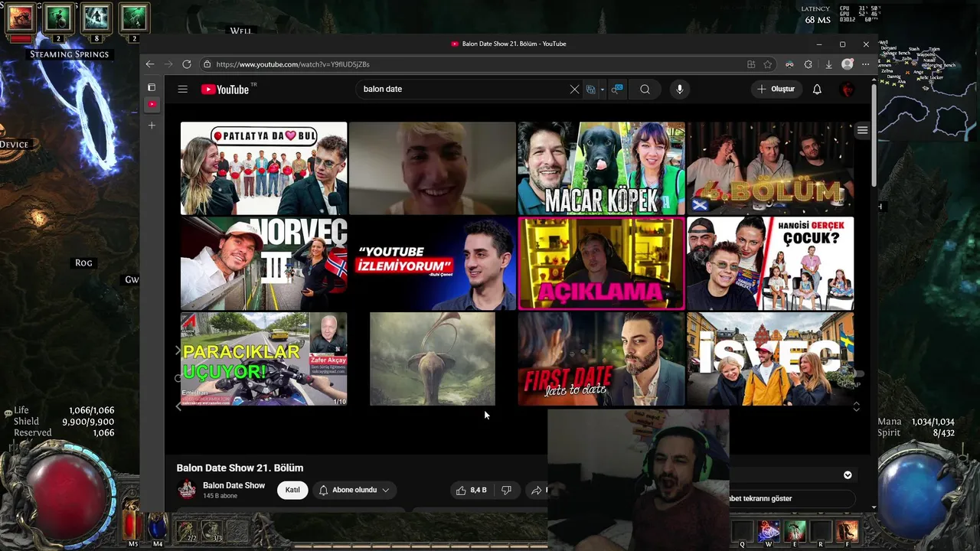Click the translate icon in search box
Viewport: 980px width, 551px height.
591,89
